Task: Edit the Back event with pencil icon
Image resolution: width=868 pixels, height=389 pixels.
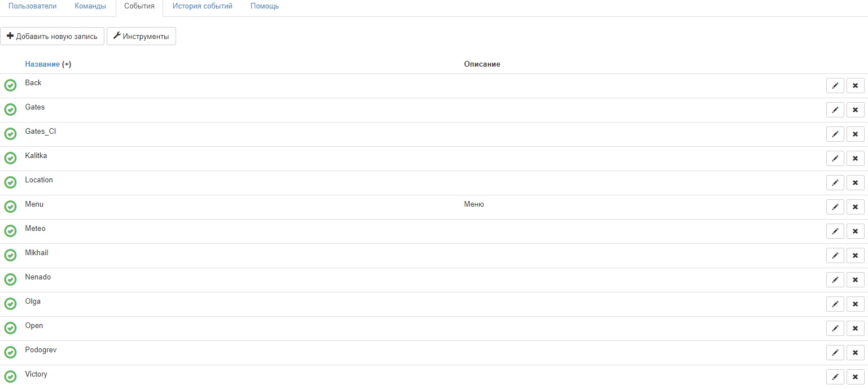Action: tap(835, 86)
